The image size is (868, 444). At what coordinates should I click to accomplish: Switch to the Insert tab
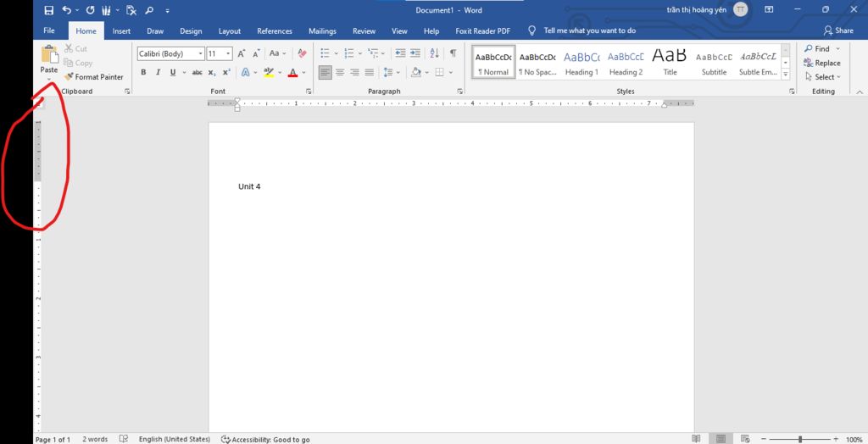tap(121, 31)
